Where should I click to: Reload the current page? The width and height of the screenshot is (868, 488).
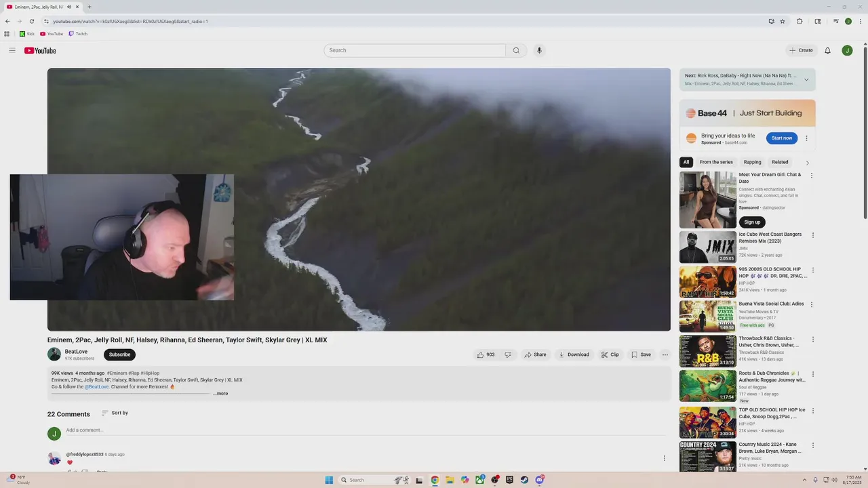point(31,21)
